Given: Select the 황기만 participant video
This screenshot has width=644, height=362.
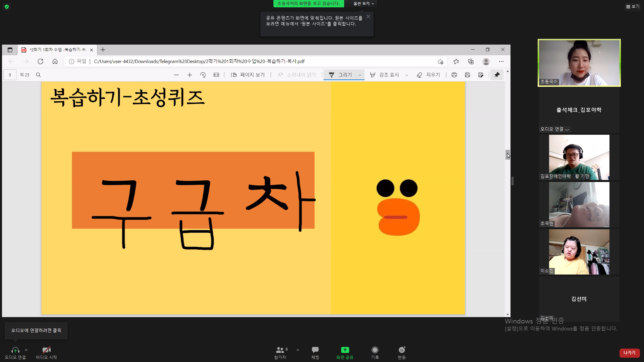Looking at the screenshot, I should tap(579, 157).
